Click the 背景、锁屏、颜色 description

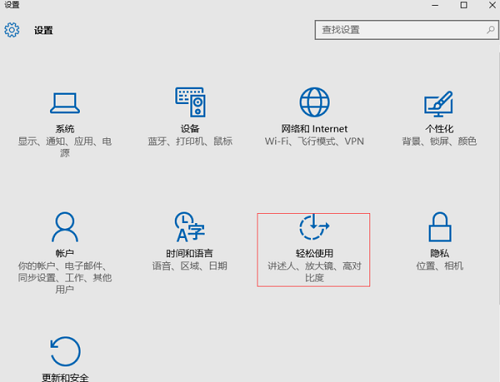coord(439,141)
